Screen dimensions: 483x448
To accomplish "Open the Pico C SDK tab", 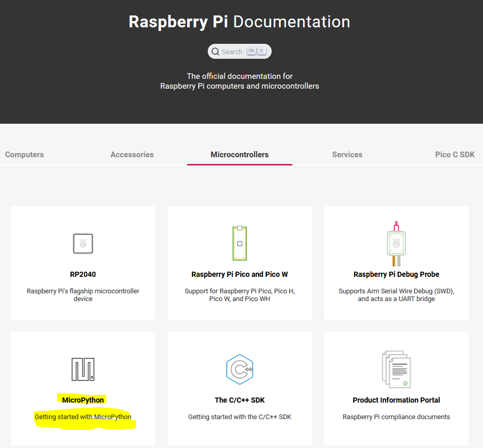I will 455,154.
